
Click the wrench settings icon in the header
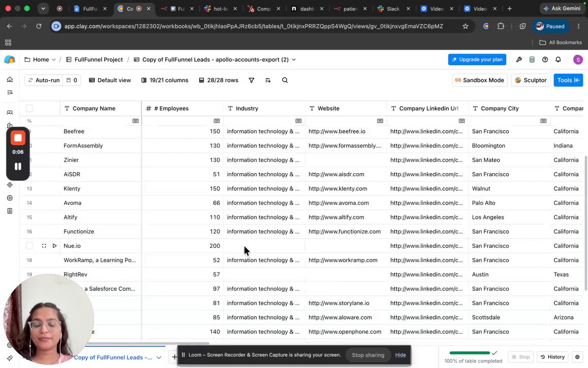pyautogui.click(x=519, y=60)
